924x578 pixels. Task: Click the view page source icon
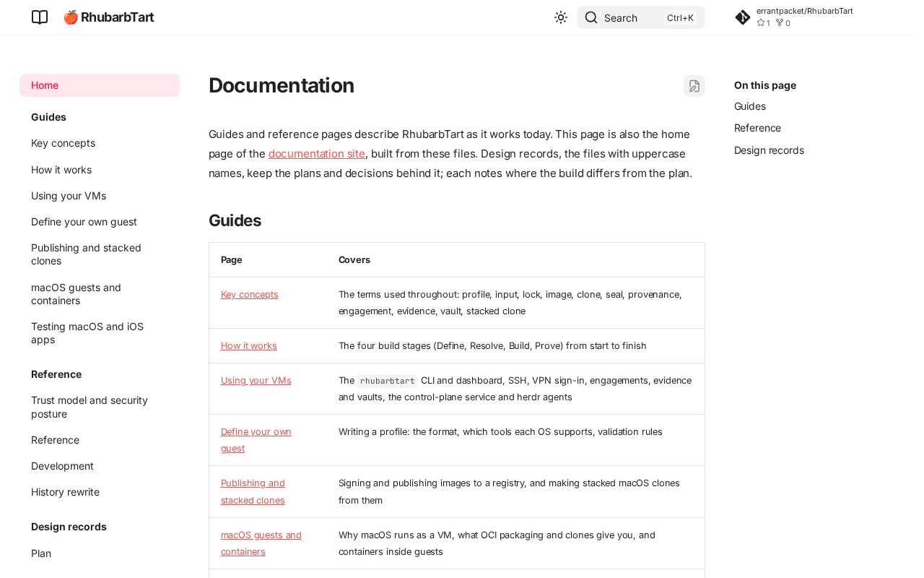point(694,86)
